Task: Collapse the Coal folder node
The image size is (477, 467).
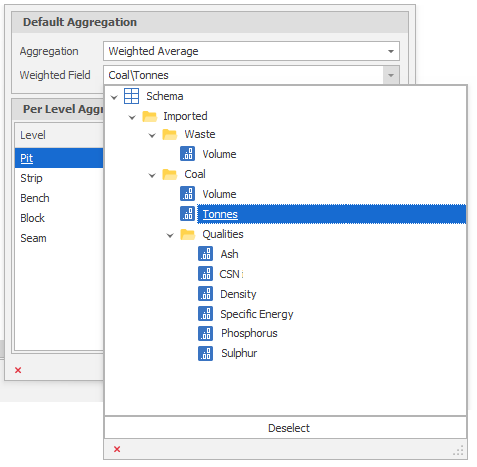Action: pyautogui.click(x=152, y=175)
